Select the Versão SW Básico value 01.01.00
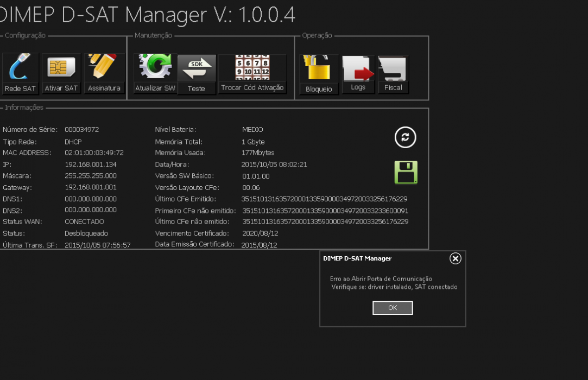This screenshot has width=588, height=380. [256, 176]
